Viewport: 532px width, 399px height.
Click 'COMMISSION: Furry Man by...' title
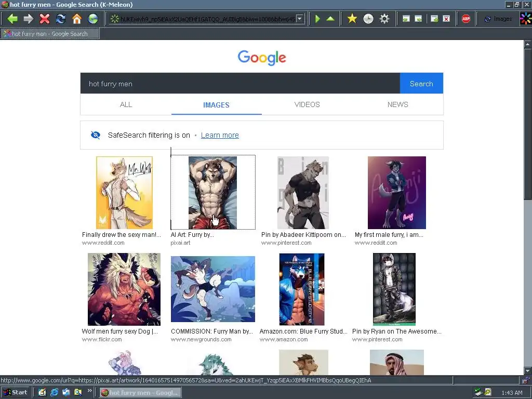coord(212,331)
